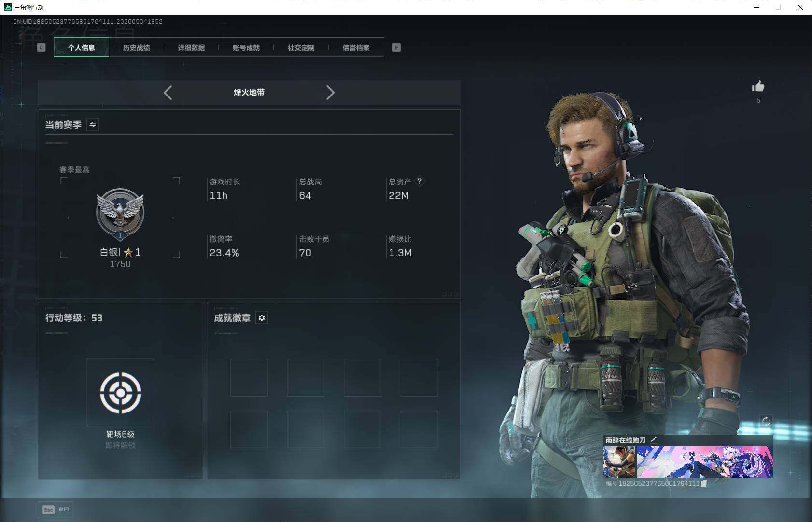Click the 击败干员 value 70
This screenshot has height=522, width=812.
[x=305, y=253]
